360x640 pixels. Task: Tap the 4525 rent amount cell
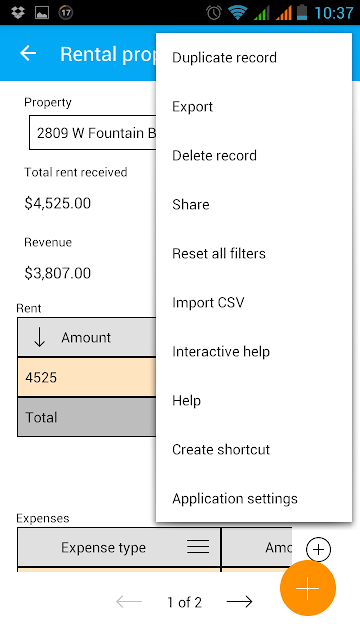click(x=87, y=377)
